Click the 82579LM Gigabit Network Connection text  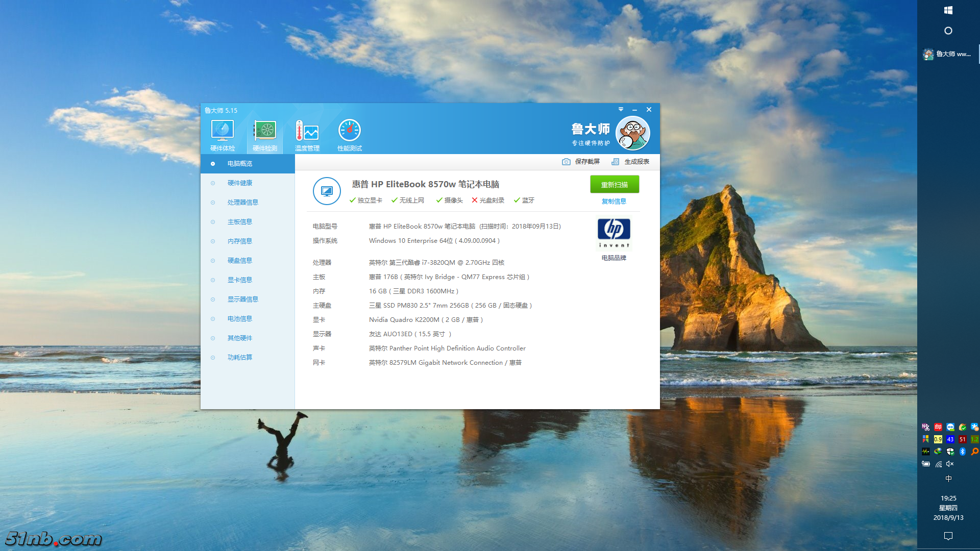pos(446,363)
